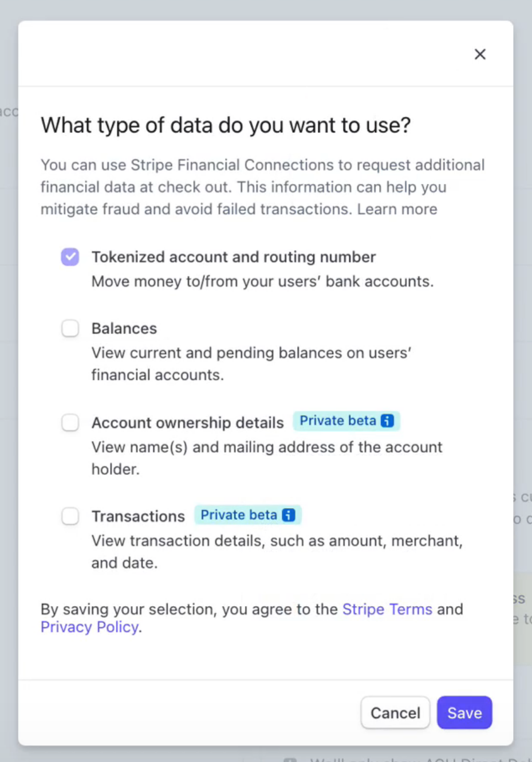The image size is (532, 762).
Task: Open the Stripe Terms link
Action: (x=387, y=609)
